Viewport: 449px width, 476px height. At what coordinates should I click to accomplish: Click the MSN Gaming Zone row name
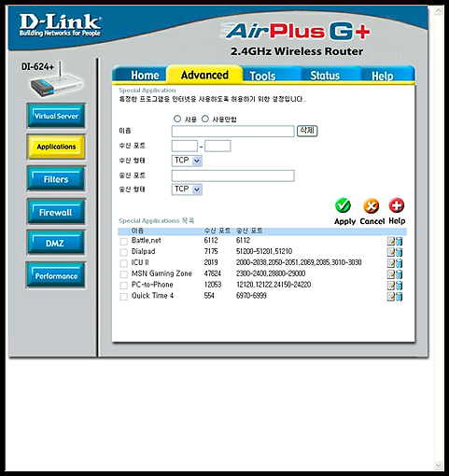pyautogui.click(x=161, y=273)
